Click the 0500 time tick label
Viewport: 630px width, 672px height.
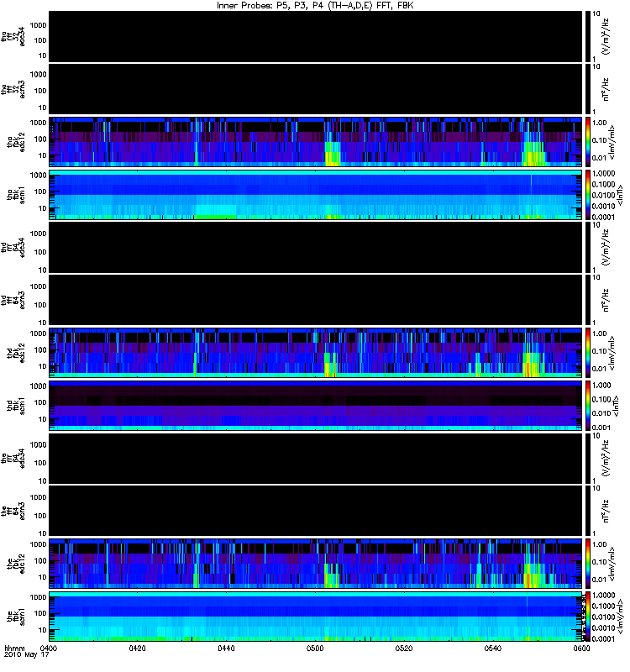[314, 648]
